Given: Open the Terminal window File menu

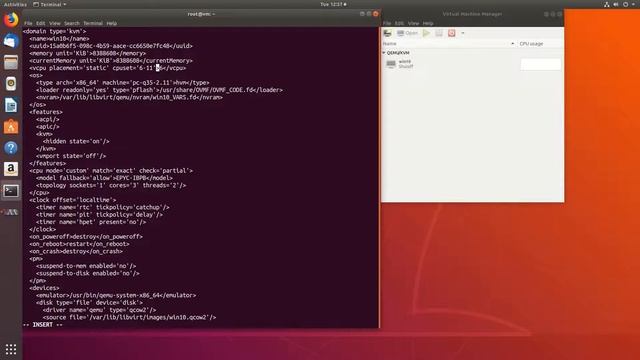Looking at the screenshot, I should [28, 23].
